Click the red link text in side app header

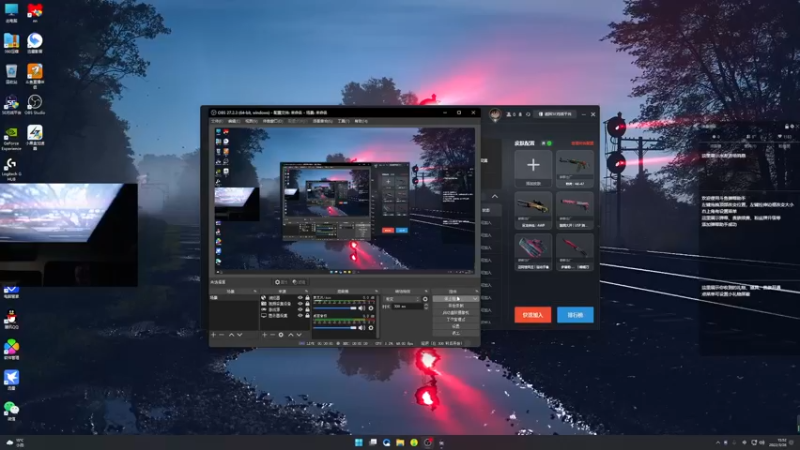(582, 143)
